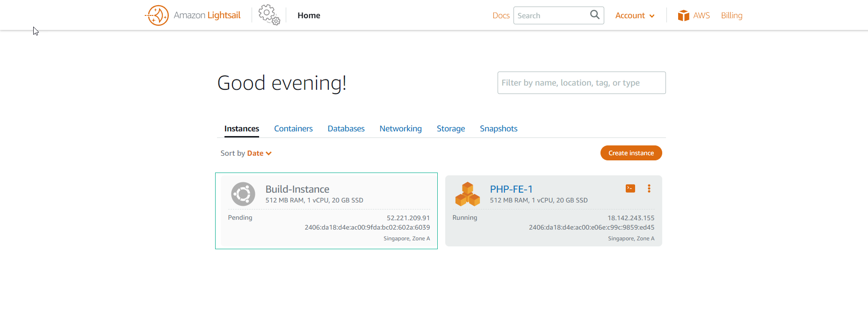Click the Good evening! heading
Screen dimensions: 868x310
282,83
